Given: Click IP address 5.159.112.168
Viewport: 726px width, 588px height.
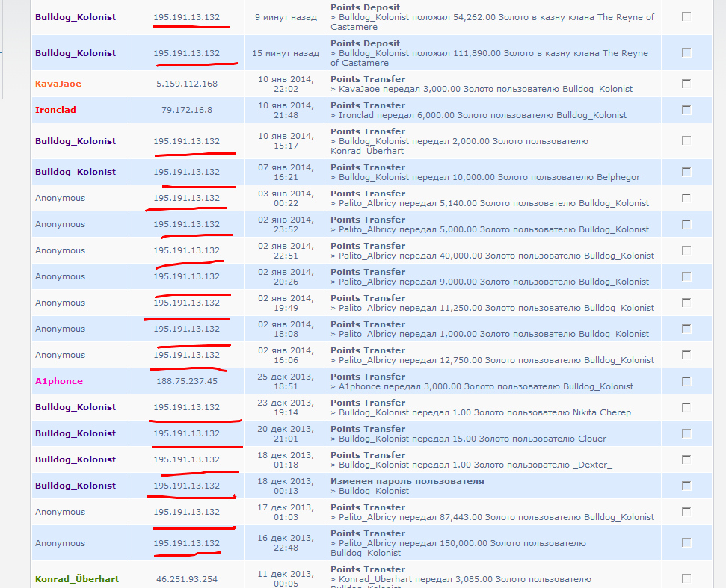Looking at the screenshot, I should tap(186, 84).
